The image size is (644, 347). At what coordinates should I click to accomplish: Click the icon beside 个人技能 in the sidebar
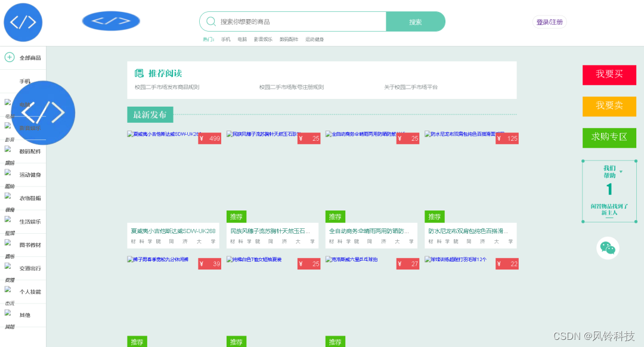click(x=7, y=290)
